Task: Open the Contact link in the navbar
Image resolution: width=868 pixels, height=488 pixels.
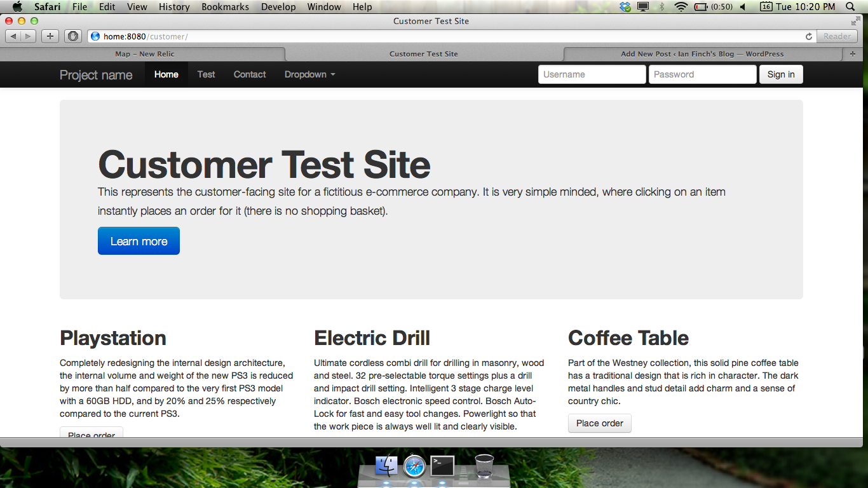Action: coord(250,74)
